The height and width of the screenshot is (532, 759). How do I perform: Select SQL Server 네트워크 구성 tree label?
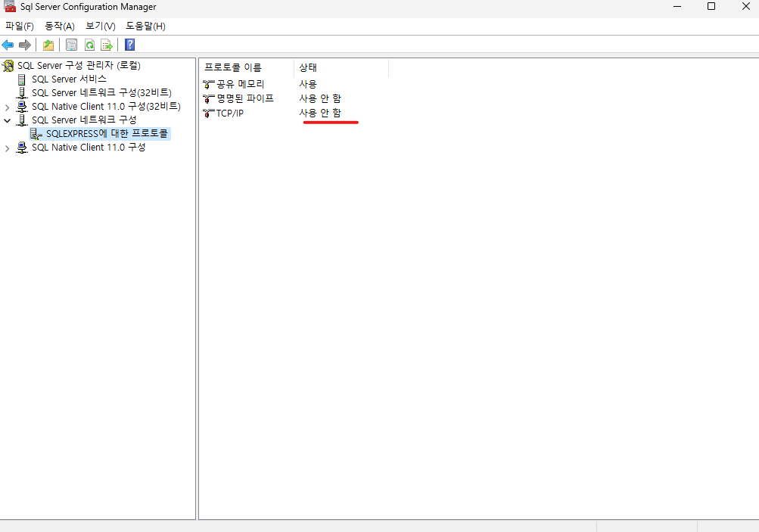click(84, 120)
